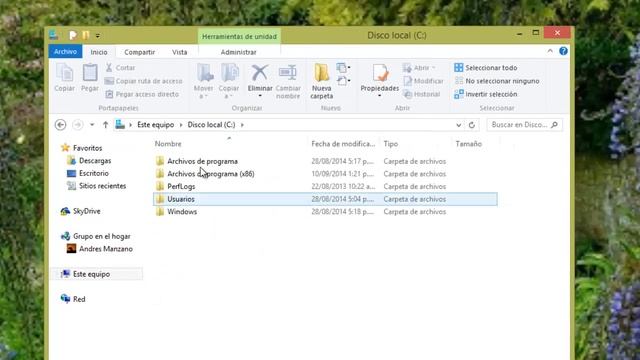Switch to the Administrar tab
The image size is (640, 360).
238,52
